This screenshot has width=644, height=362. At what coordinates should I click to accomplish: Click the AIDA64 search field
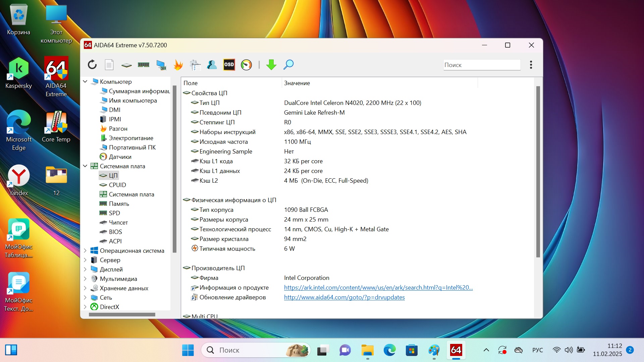tap(482, 65)
